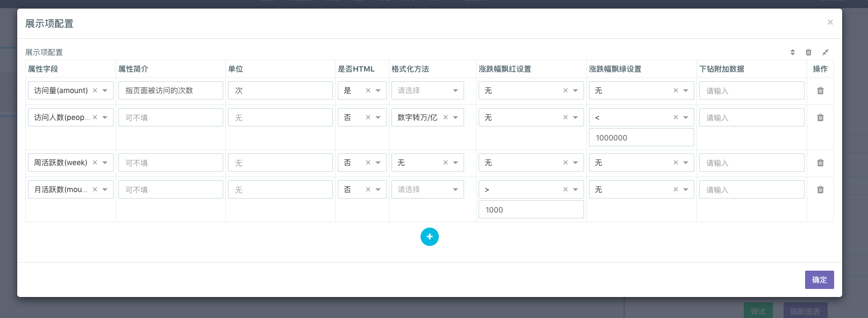This screenshot has height=318, width=868.
Task: Delete the 访问人数 row with trash icon
Action: [x=820, y=117]
